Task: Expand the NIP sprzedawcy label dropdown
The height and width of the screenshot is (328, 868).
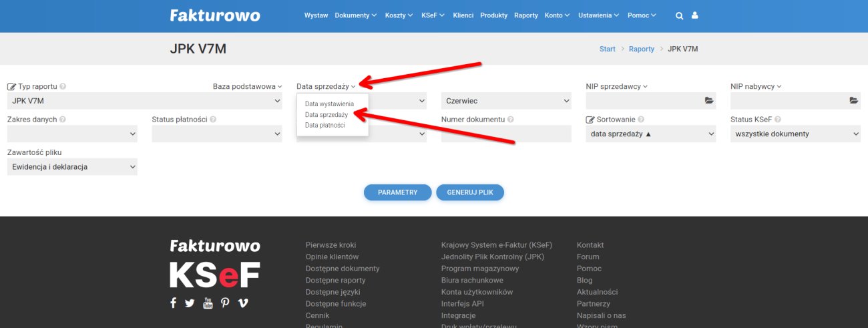Action: point(617,86)
